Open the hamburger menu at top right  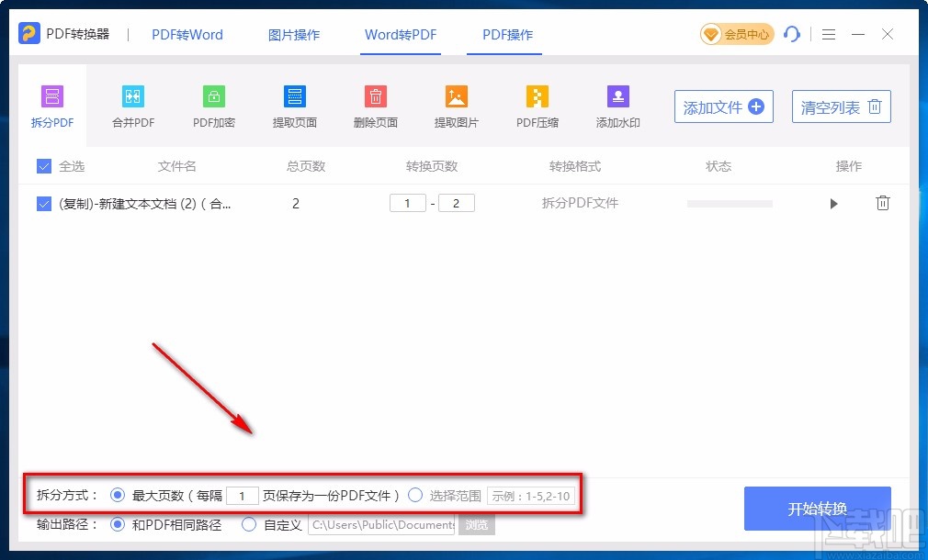click(x=828, y=34)
